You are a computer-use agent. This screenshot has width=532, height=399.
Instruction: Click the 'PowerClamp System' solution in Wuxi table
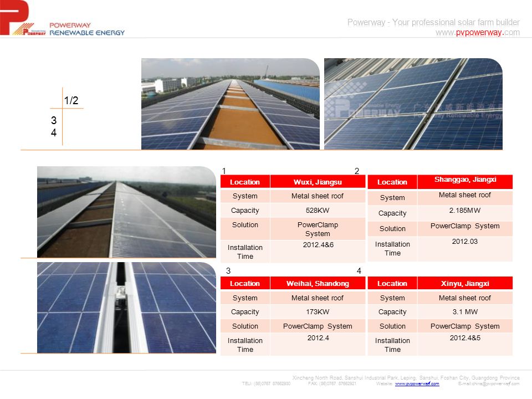click(318, 229)
